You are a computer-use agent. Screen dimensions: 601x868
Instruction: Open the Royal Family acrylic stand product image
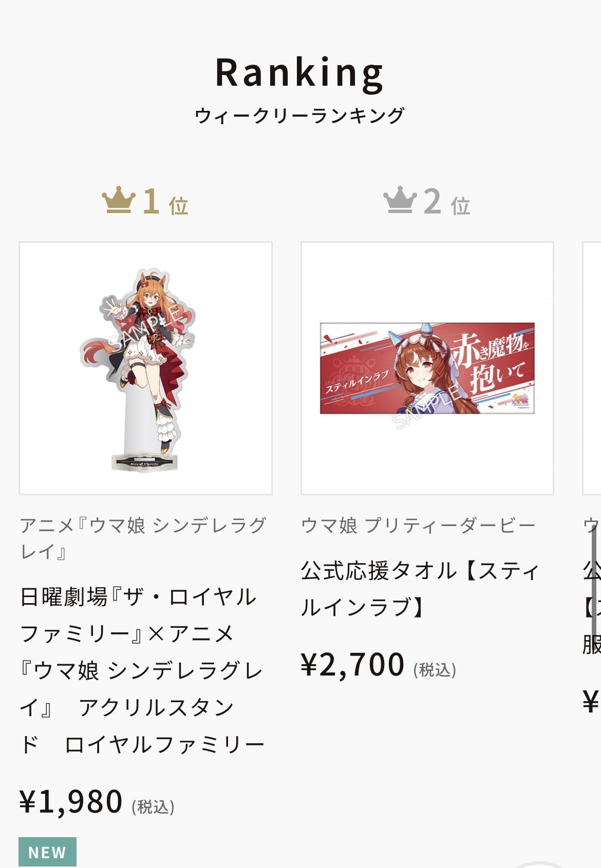tap(145, 368)
